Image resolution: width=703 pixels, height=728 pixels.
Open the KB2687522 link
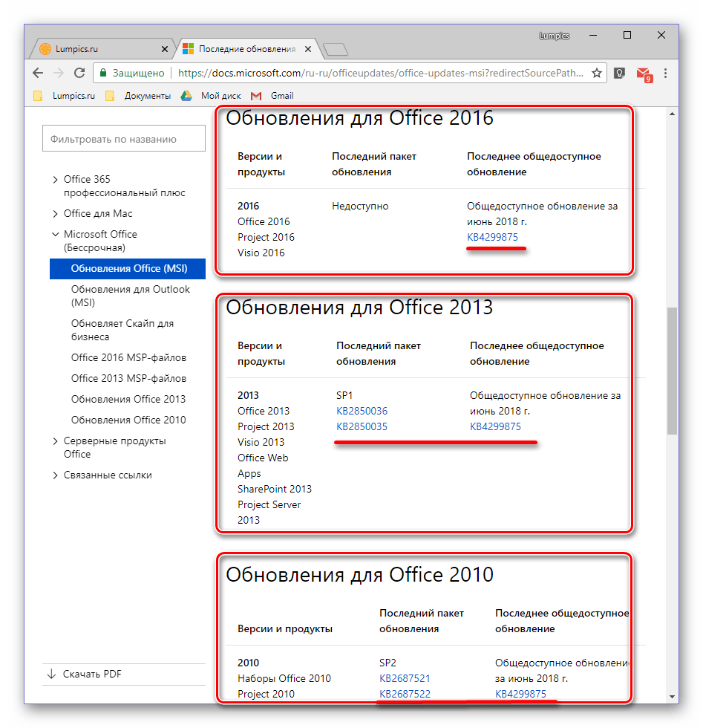[x=405, y=694]
